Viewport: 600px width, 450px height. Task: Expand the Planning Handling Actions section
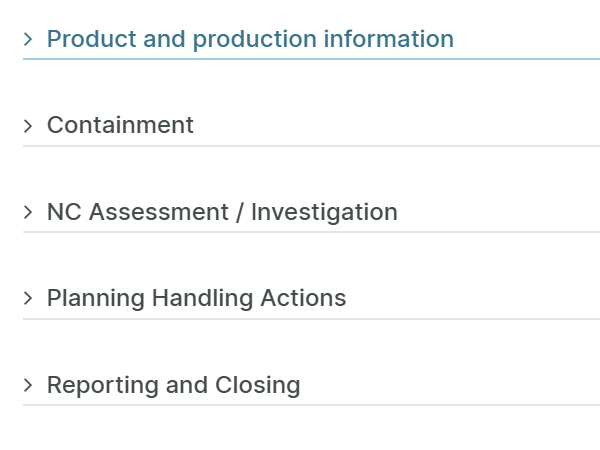tap(196, 298)
